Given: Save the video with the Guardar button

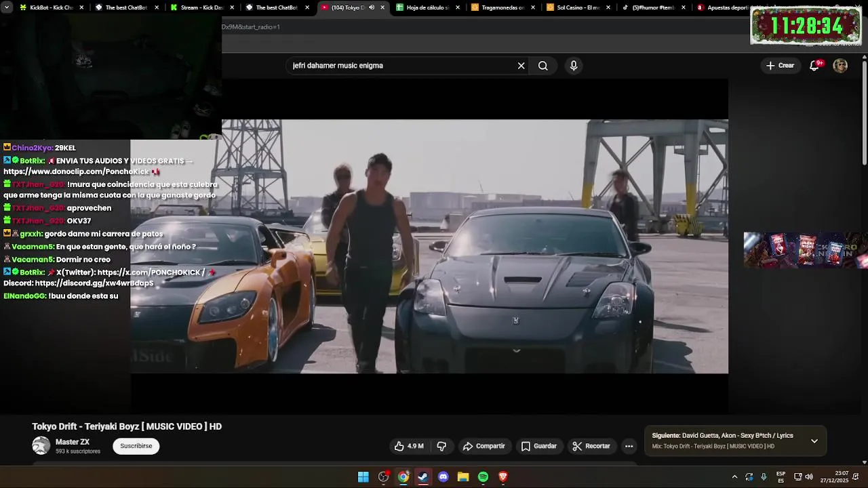Looking at the screenshot, I should [x=539, y=446].
